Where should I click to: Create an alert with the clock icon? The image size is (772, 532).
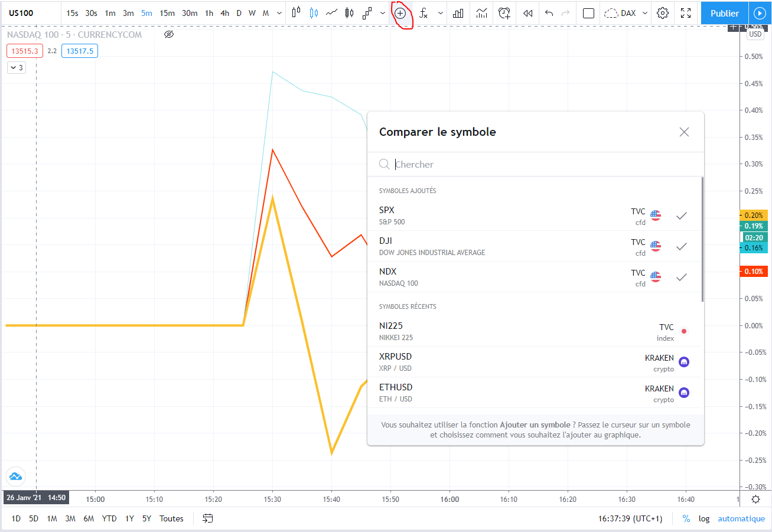[504, 13]
